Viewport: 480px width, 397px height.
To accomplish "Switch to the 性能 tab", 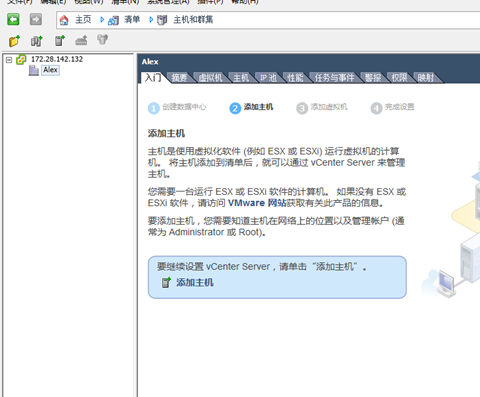I will click(x=295, y=78).
